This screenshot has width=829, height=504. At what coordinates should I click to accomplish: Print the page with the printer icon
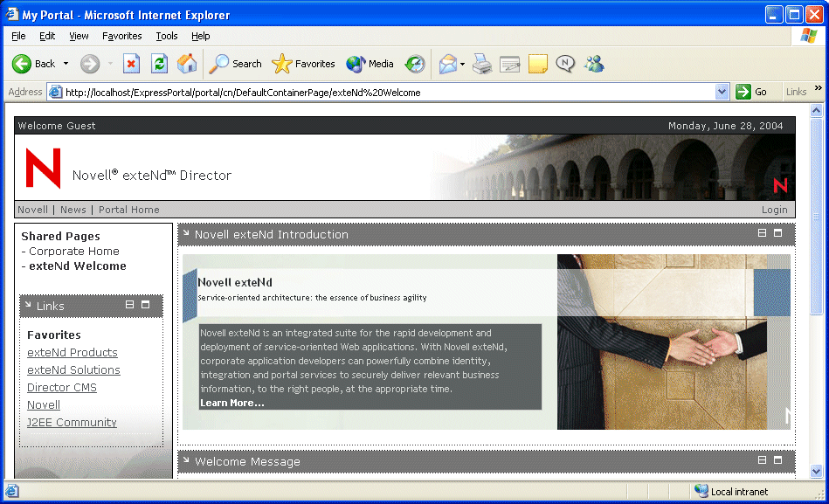[481, 64]
